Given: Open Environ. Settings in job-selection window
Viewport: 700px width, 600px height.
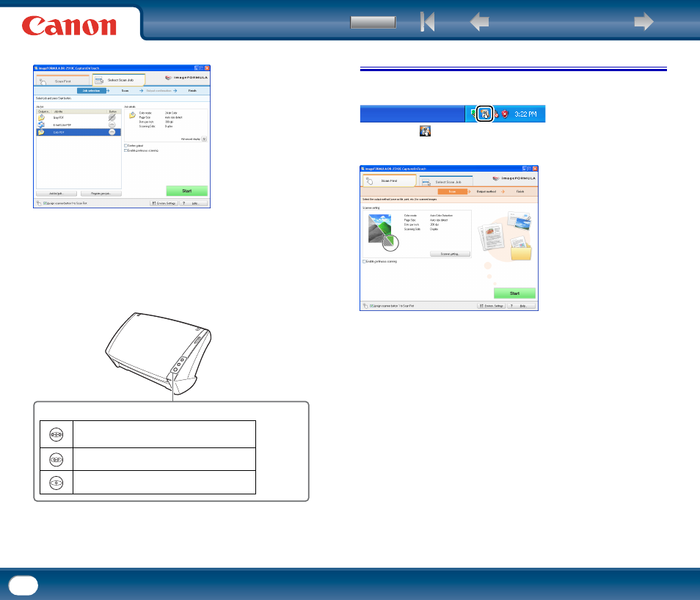Looking at the screenshot, I should [x=164, y=203].
